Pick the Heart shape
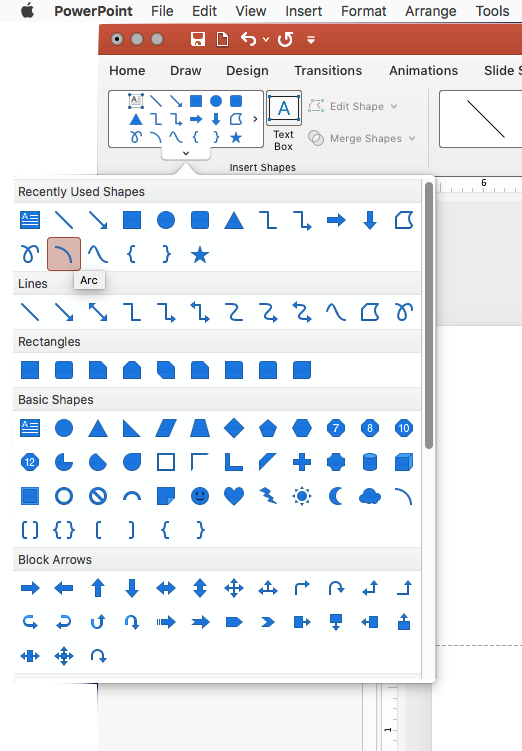522x751 pixels. pos(234,496)
